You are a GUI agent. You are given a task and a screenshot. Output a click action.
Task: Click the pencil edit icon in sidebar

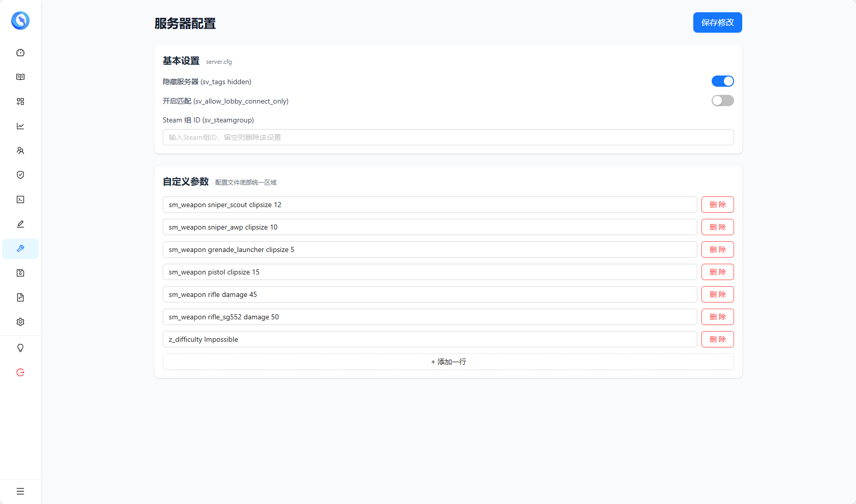tap(20, 224)
